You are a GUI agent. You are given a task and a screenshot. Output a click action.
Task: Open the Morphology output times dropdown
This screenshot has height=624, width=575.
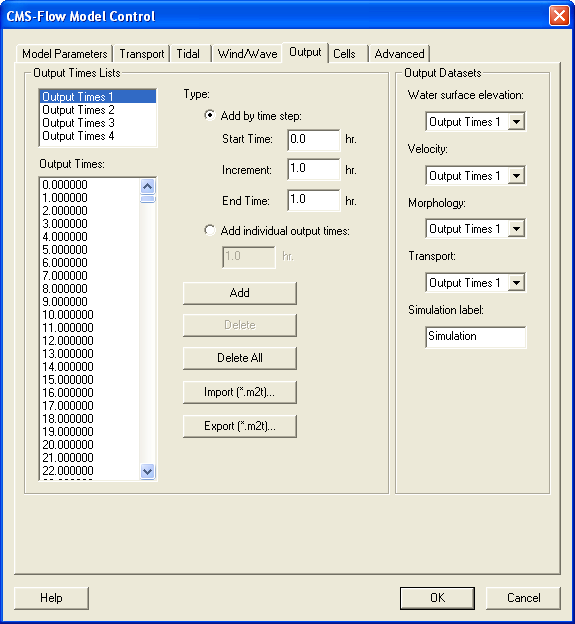coord(517,229)
